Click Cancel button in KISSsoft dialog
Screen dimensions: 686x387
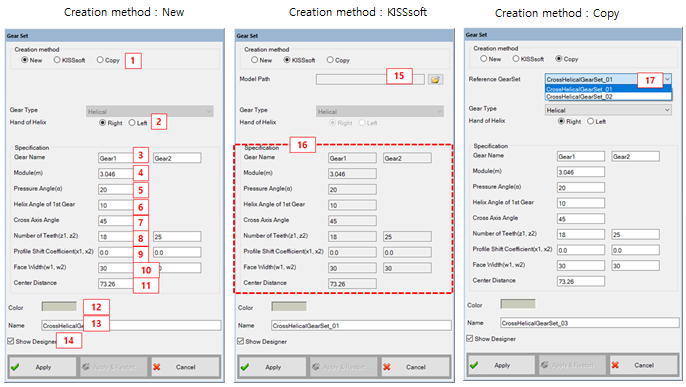point(415,367)
